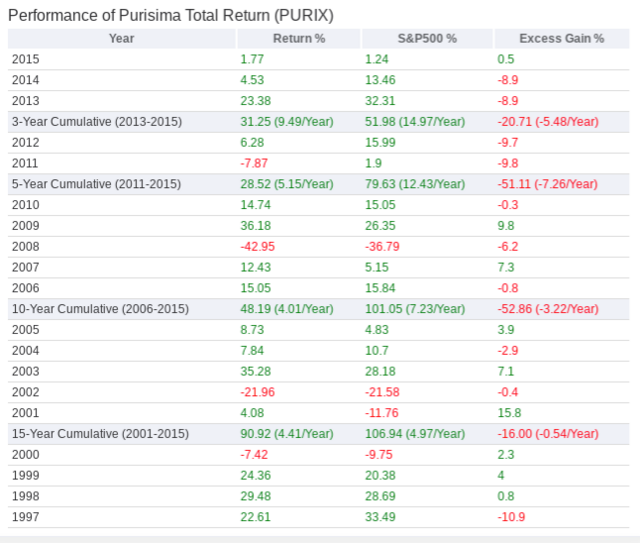The image size is (640, 543).
Task: Click the excess gain value 7.3
Action: [505, 267]
